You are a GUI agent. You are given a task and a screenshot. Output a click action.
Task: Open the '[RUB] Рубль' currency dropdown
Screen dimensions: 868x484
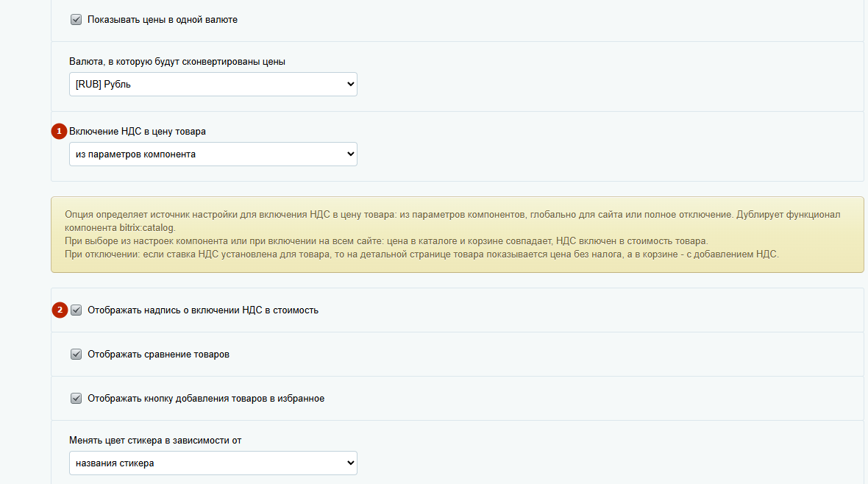click(x=213, y=85)
